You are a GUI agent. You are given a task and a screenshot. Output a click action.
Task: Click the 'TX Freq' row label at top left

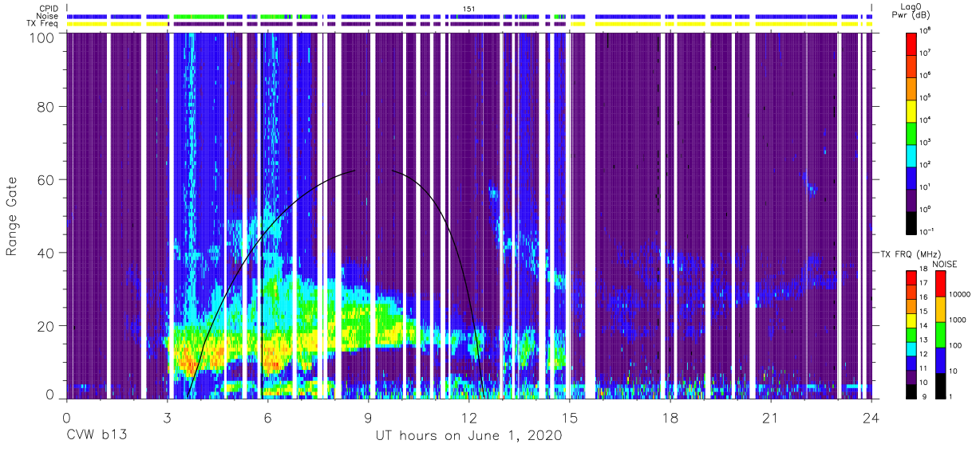[x=42, y=23]
